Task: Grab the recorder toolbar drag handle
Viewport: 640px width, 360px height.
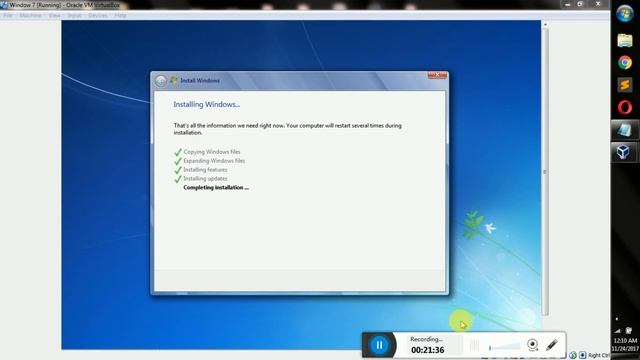Action: click(474, 345)
